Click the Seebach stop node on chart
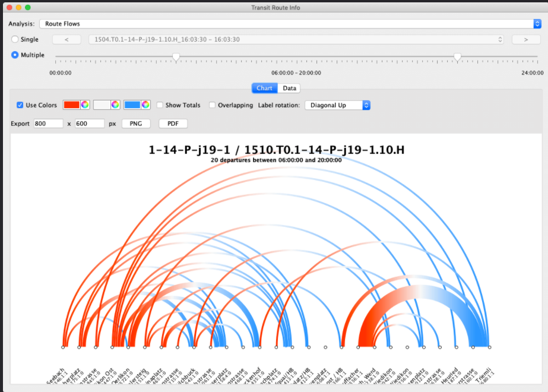The image size is (548, 392). click(x=63, y=347)
